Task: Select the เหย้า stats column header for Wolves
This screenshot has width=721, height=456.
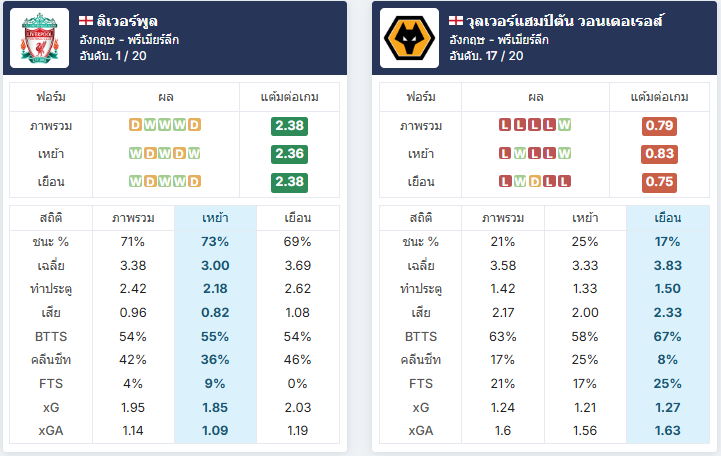Action: point(585,218)
